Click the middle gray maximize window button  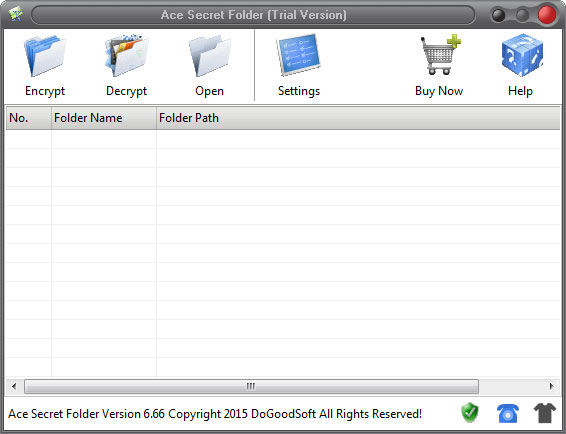pos(522,16)
